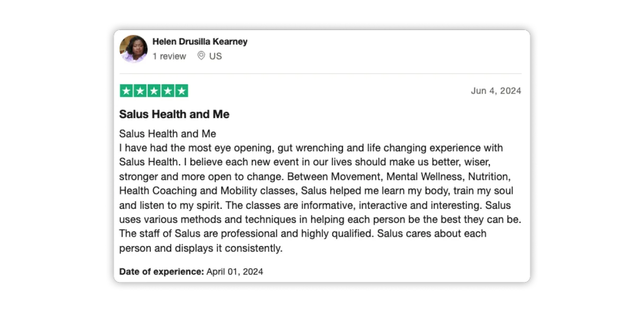The width and height of the screenshot is (644, 312).
Task: Open the bold 'Salus Health and Me' title
Action: coord(174,114)
